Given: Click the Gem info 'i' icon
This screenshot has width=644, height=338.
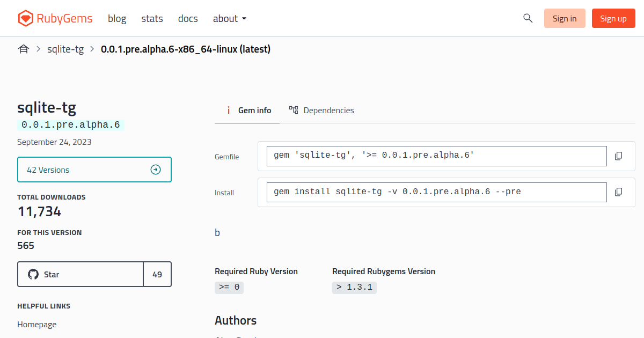Looking at the screenshot, I should click(x=229, y=110).
